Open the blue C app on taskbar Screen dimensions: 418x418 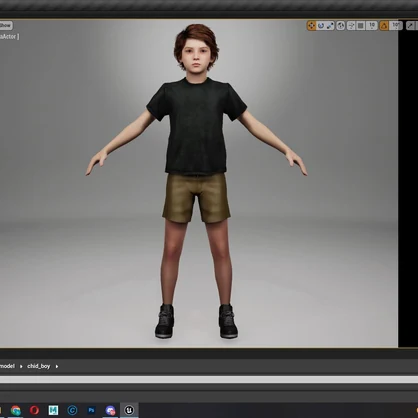click(x=72, y=410)
